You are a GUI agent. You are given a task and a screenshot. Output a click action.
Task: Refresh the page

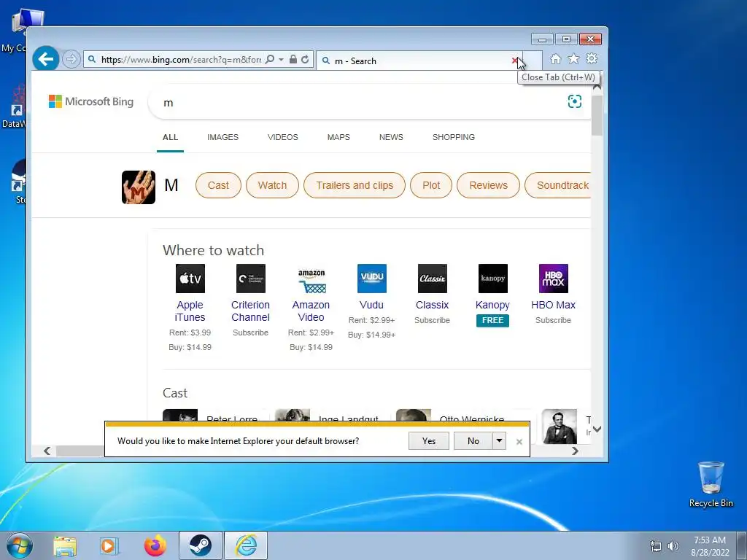(x=305, y=60)
